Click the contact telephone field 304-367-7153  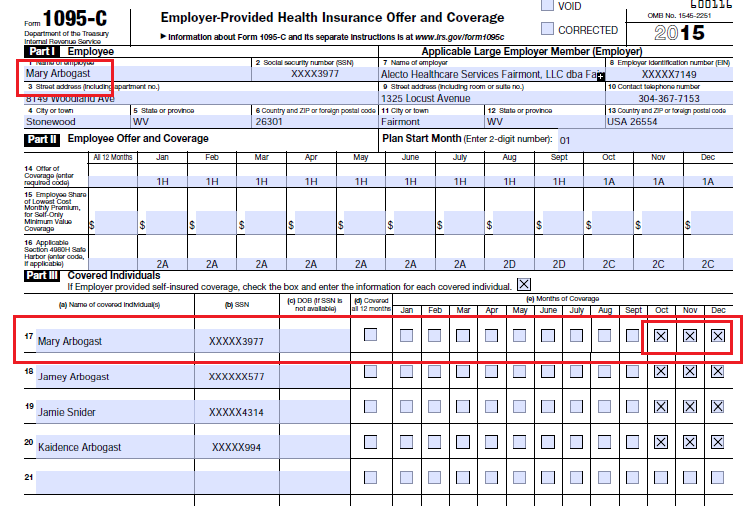coord(669,98)
